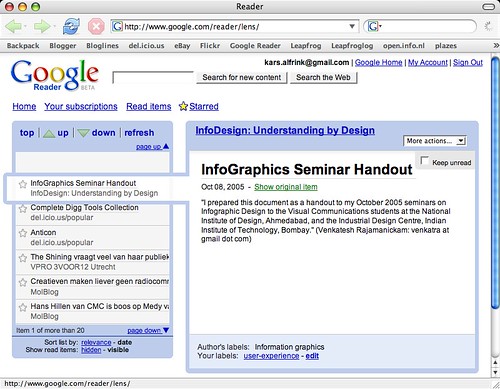Click the green up triangle icon
500x389 pixels.
(x=49, y=133)
